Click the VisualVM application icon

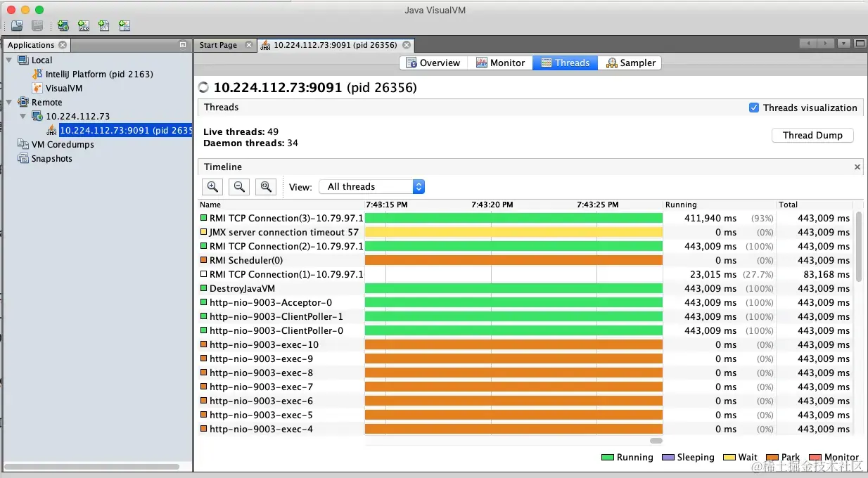(37, 88)
